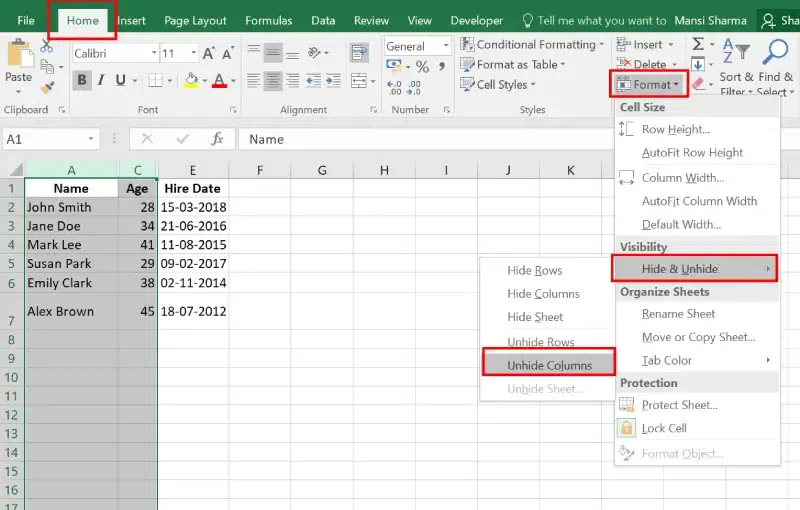The width and height of the screenshot is (800, 510).
Task: Align text right in Alignment group
Action: pos(292,80)
